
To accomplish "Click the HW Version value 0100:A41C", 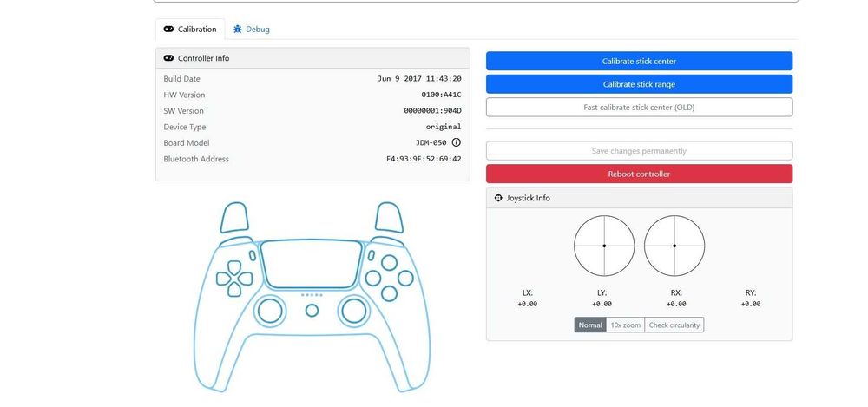I will (x=441, y=95).
